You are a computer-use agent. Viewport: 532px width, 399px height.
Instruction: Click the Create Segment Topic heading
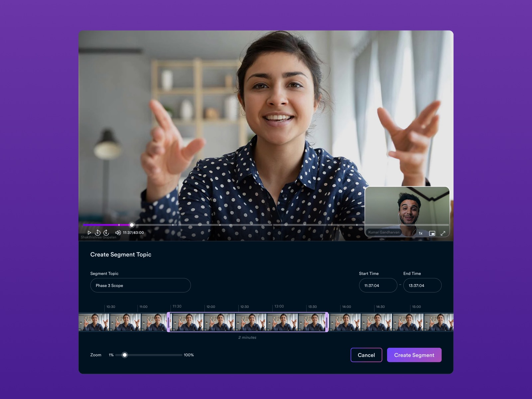(121, 255)
